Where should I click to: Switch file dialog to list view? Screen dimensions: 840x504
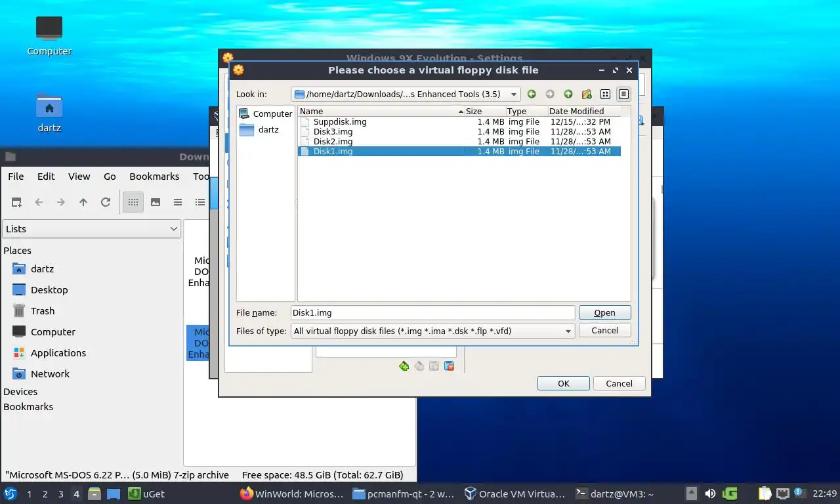[x=605, y=94]
